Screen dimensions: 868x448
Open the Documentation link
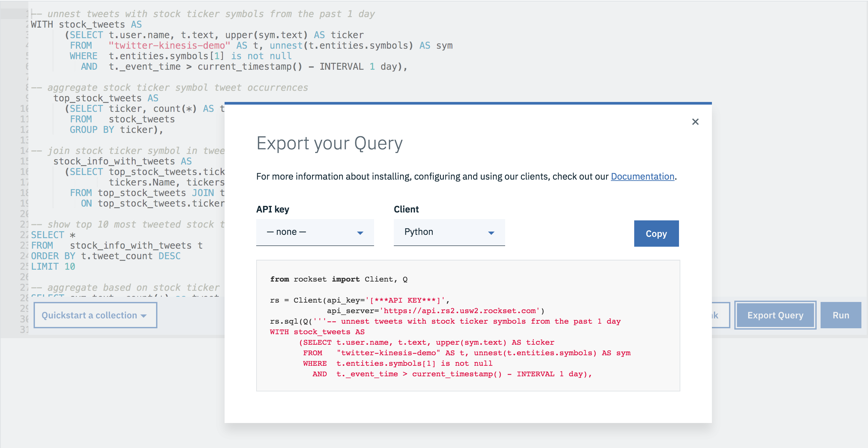[x=642, y=176]
